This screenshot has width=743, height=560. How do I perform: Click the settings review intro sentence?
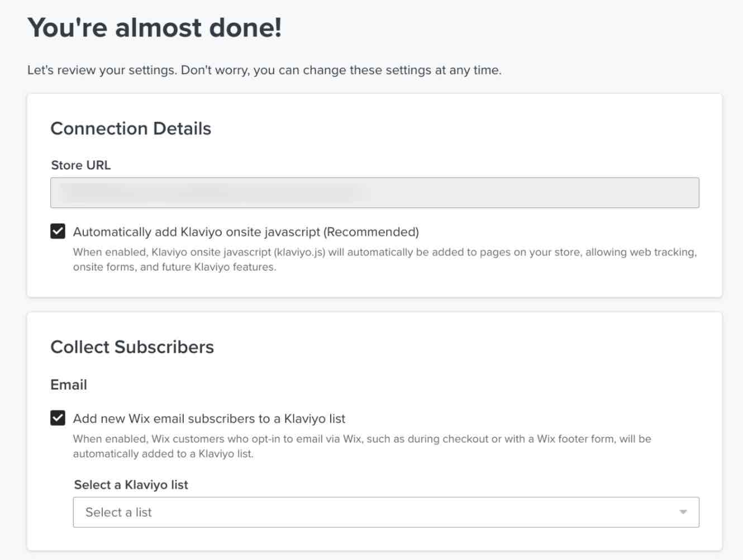click(x=264, y=70)
